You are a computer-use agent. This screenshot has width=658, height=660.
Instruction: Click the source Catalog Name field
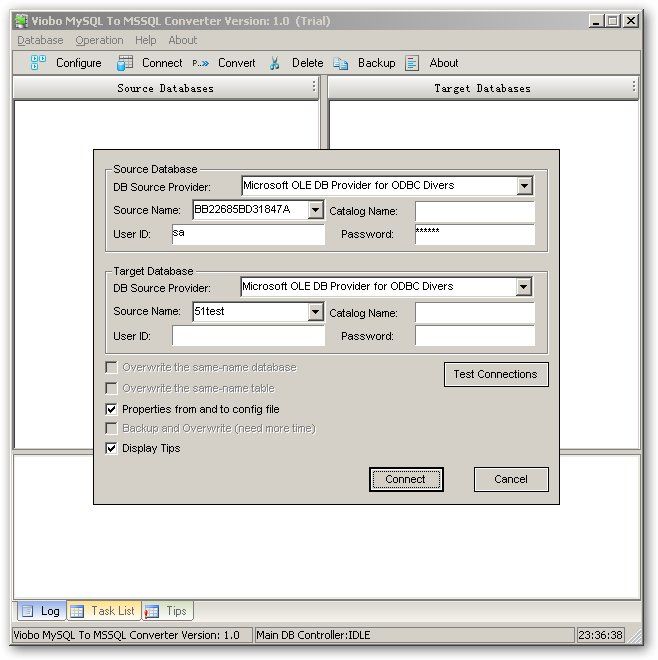[475, 211]
